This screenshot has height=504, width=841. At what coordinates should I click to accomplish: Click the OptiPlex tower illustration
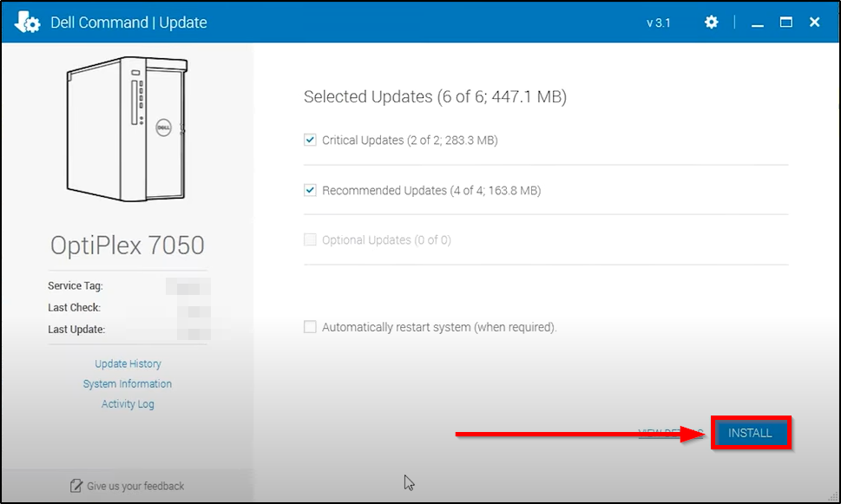(128, 129)
